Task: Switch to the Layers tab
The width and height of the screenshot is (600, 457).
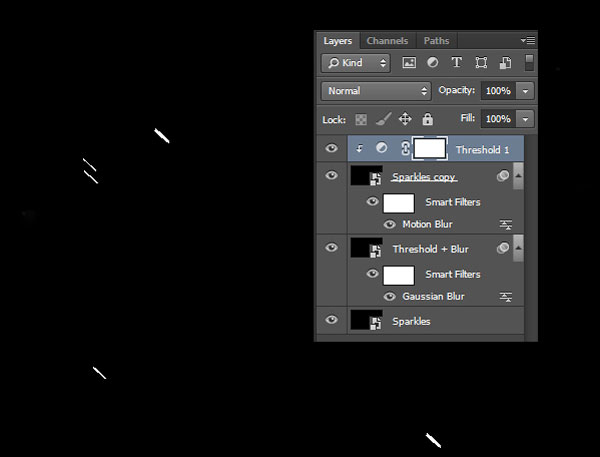Action: (338, 41)
